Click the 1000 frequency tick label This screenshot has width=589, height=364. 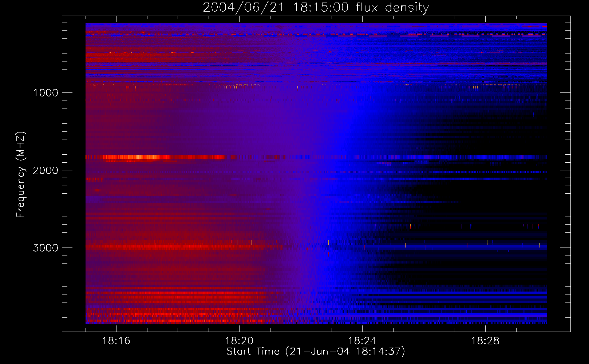(46, 93)
